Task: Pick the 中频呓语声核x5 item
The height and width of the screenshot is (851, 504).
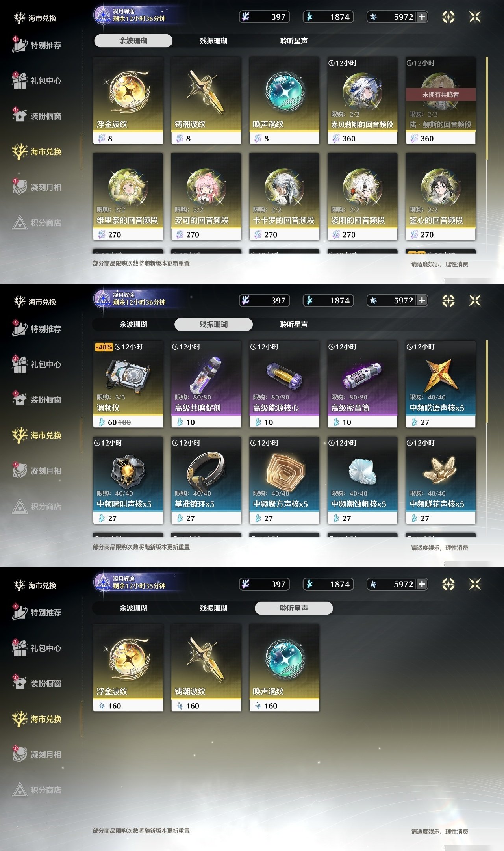Action: [x=441, y=384]
